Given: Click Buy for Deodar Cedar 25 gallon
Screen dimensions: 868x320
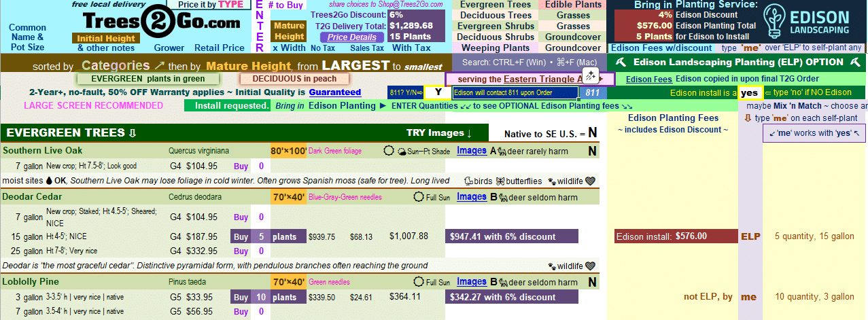Looking at the screenshot, I should click(x=241, y=251).
